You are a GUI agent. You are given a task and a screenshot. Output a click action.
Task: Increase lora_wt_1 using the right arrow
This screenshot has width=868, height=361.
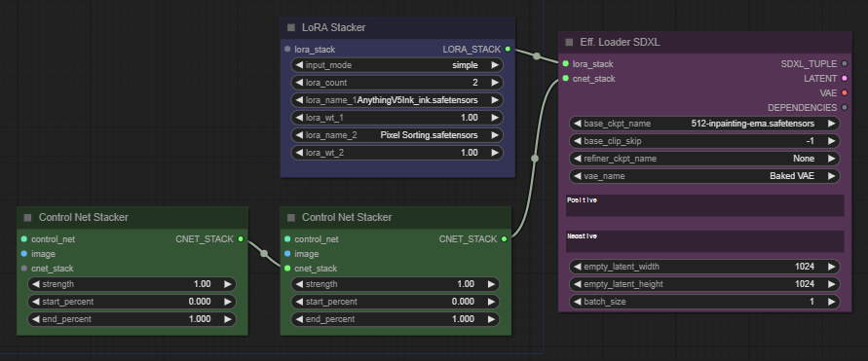[x=495, y=118]
